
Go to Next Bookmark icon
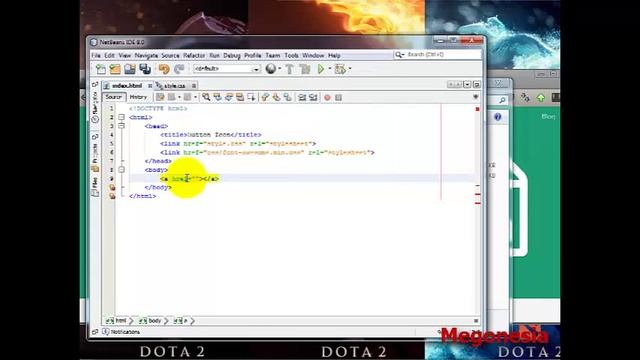point(276,97)
